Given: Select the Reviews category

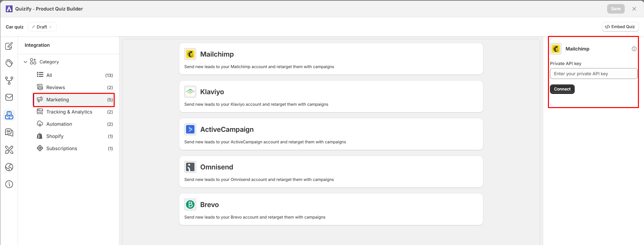Looking at the screenshot, I should click(x=74, y=87).
